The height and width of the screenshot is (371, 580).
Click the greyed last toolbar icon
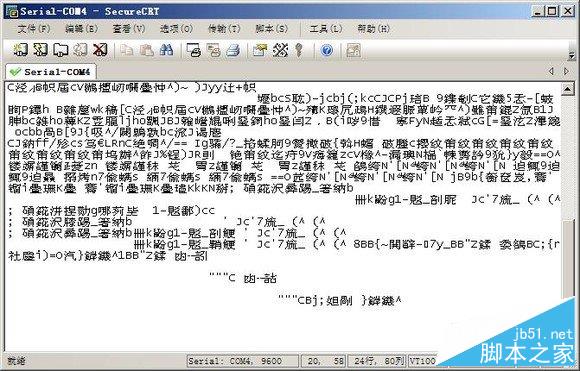tap(353, 50)
